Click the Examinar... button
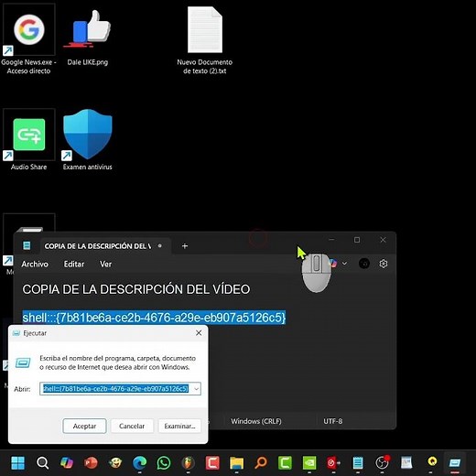 pyautogui.click(x=179, y=426)
